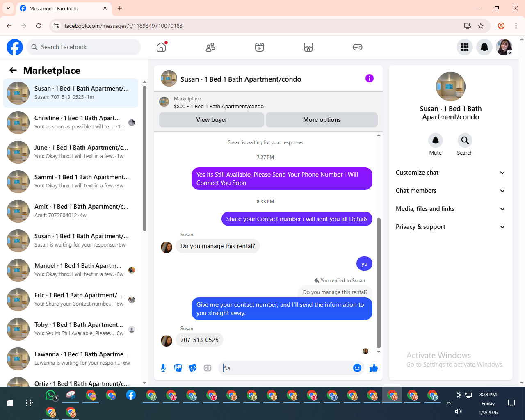Open the account profile picture menu
This screenshot has height=420, width=525.
tap(504, 47)
